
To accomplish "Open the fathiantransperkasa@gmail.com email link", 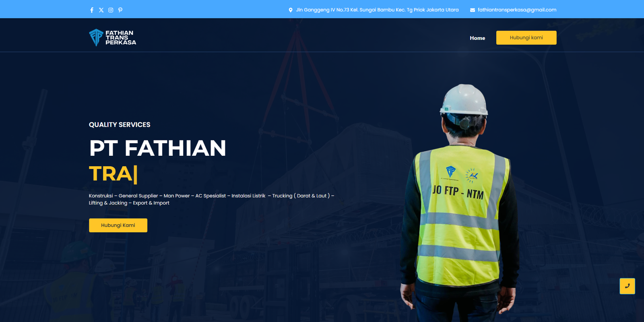I will [517, 10].
